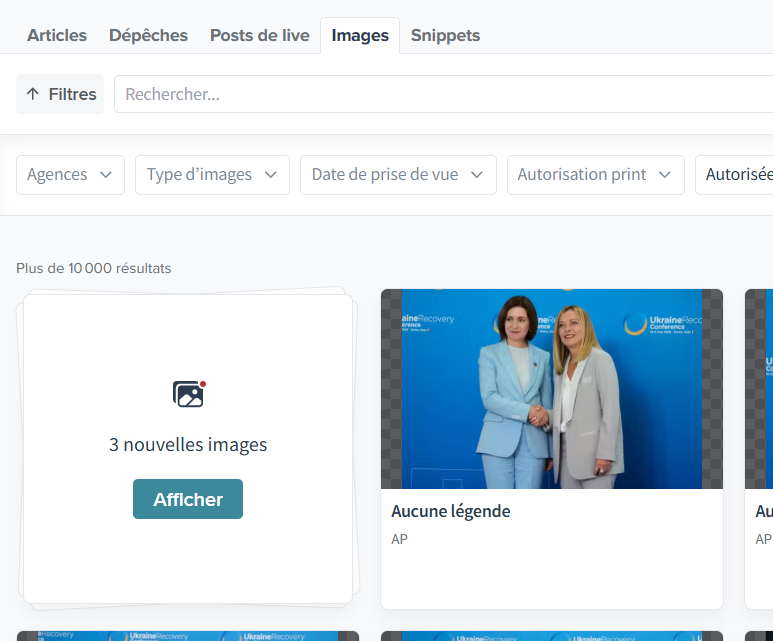
Task: Open the Date de prise de vue filter
Action: tap(398, 175)
